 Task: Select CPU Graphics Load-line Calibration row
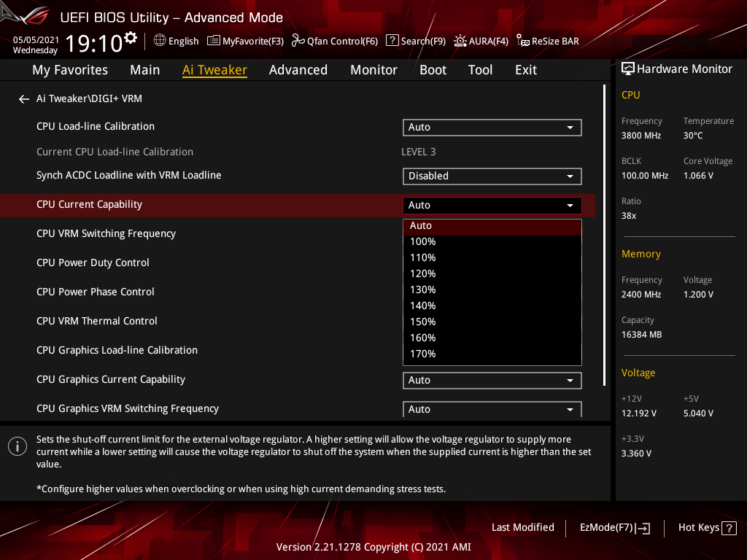[x=117, y=351]
